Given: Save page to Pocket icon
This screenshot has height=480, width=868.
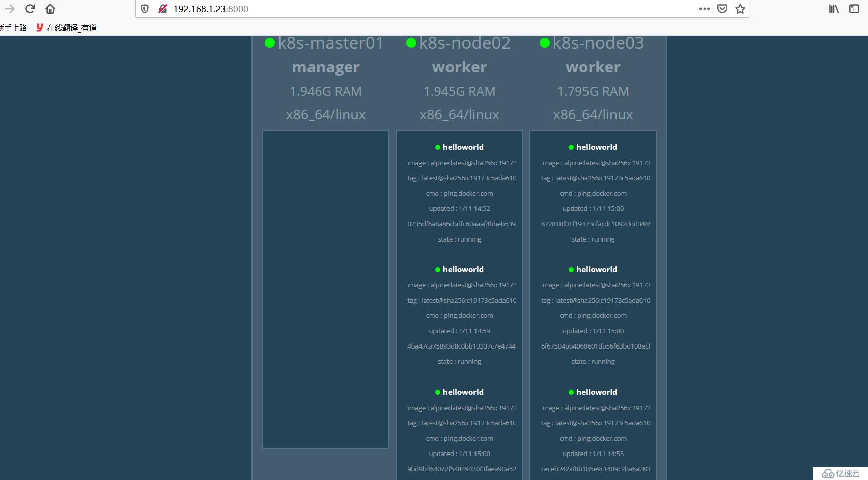Looking at the screenshot, I should tap(722, 9).
